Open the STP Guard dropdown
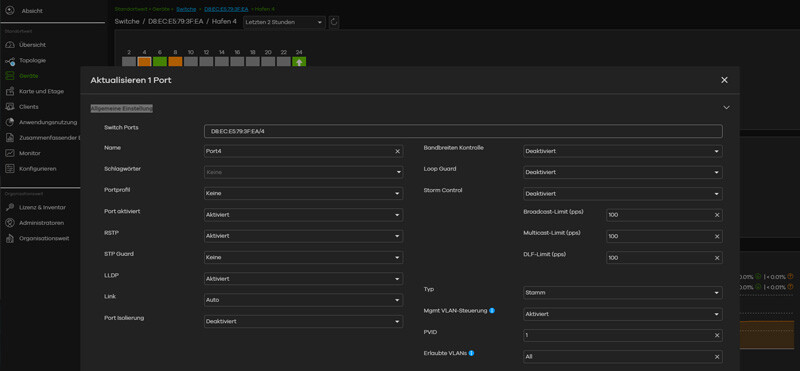The height and width of the screenshot is (371, 800). point(304,258)
